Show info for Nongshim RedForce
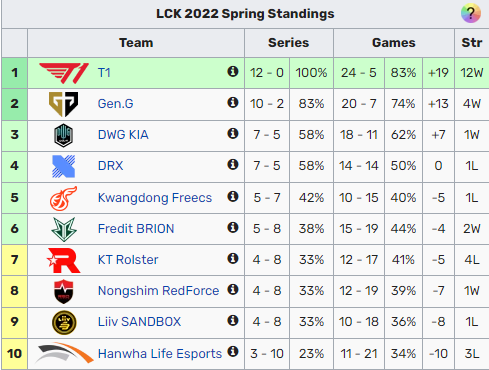489x370 pixels. tap(233, 289)
